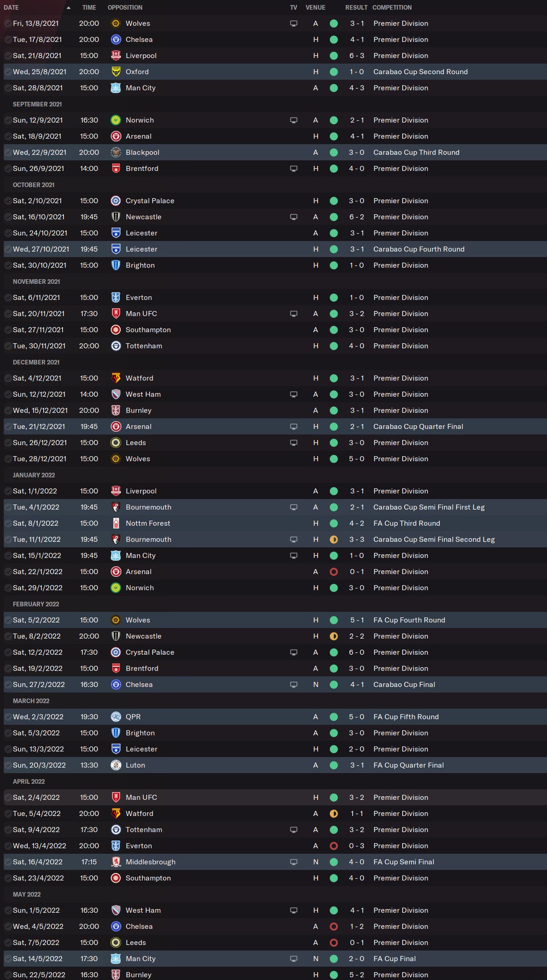Toggle the check mark beside Fri, 13/8/2021
Screen dimensions: 547x980
click(8, 23)
